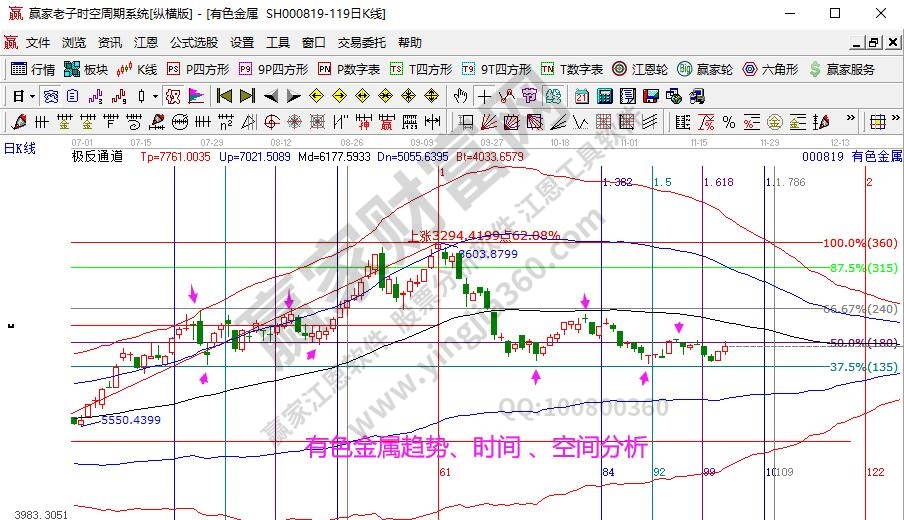Toggle the crosshair cursor mode
Image resolution: width=904 pixels, height=520 pixels.
point(484,96)
